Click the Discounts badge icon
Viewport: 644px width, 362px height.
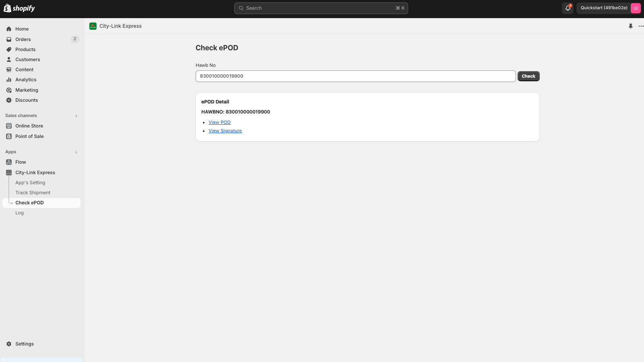point(9,100)
